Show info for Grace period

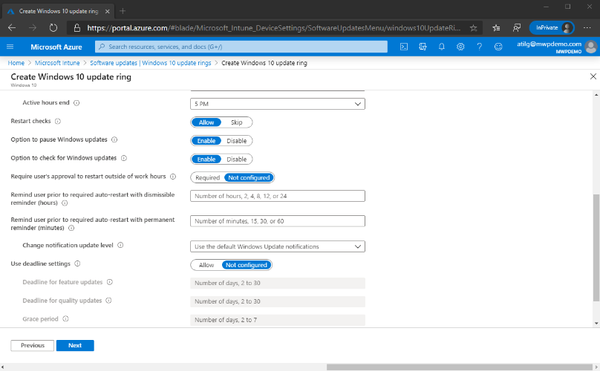(x=65, y=319)
